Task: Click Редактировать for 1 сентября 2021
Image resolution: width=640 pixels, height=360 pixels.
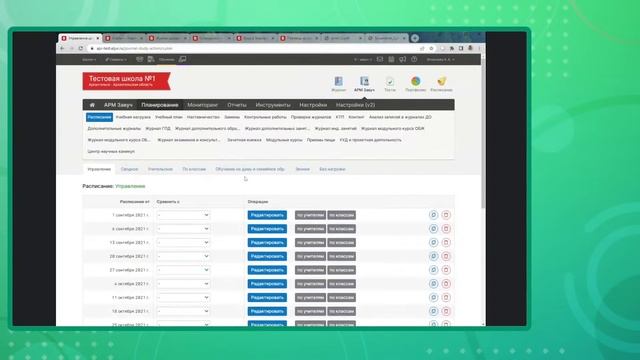Action: point(267,215)
